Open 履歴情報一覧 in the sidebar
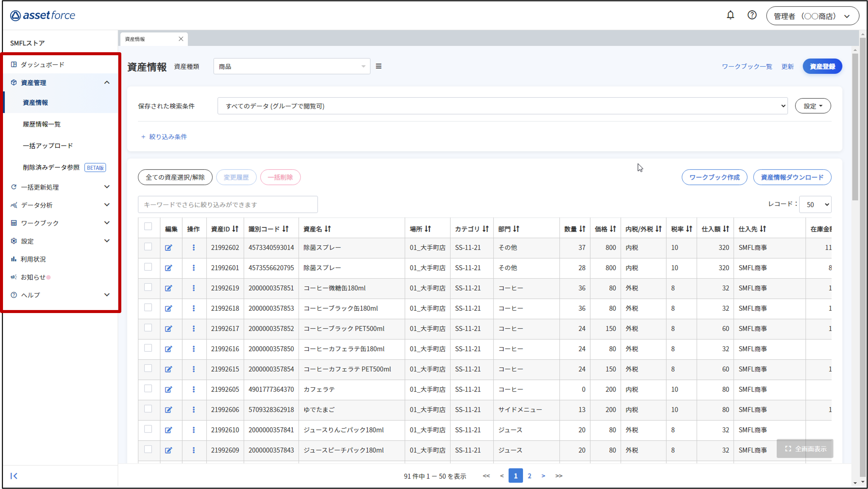Viewport: 868px width, 489px height. coord(42,124)
